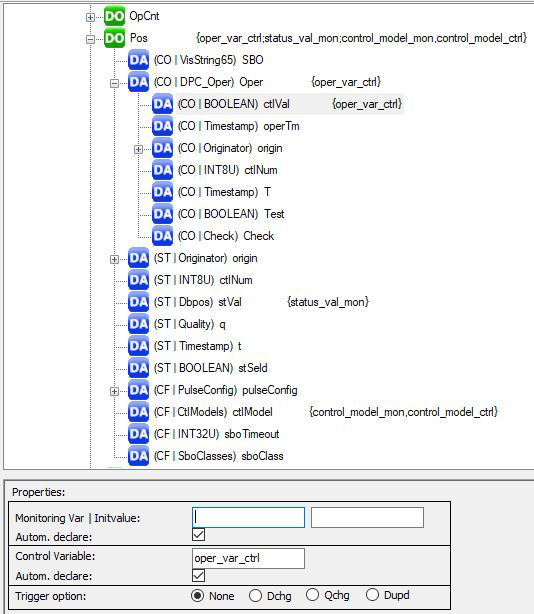Collapse the DPC_Oper Oper node
This screenshot has height=614, width=534.
pos(114,83)
